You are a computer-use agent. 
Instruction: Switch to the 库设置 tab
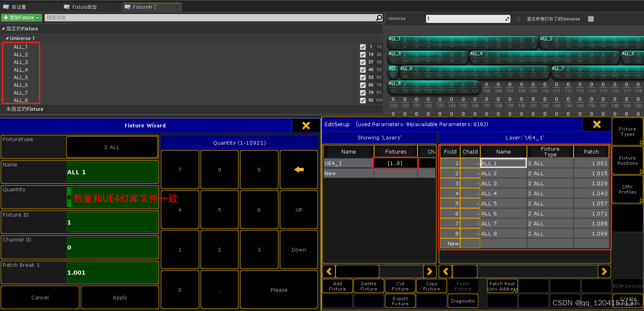[x=30, y=7]
